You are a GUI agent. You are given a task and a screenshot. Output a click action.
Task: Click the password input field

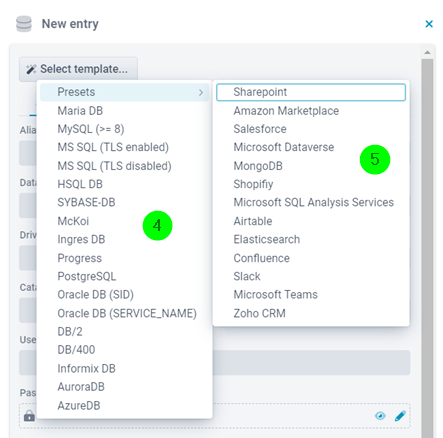click(214, 416)
